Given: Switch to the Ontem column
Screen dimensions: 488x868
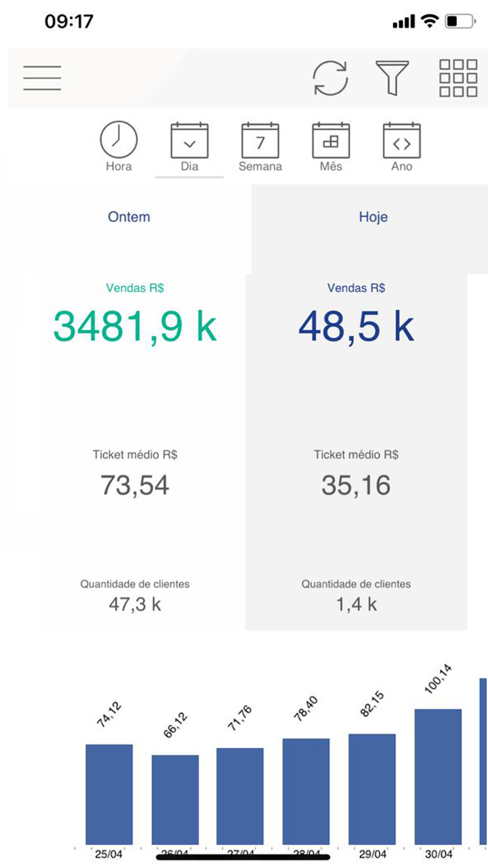Looking at the screenshot, I should pos(129,217).
